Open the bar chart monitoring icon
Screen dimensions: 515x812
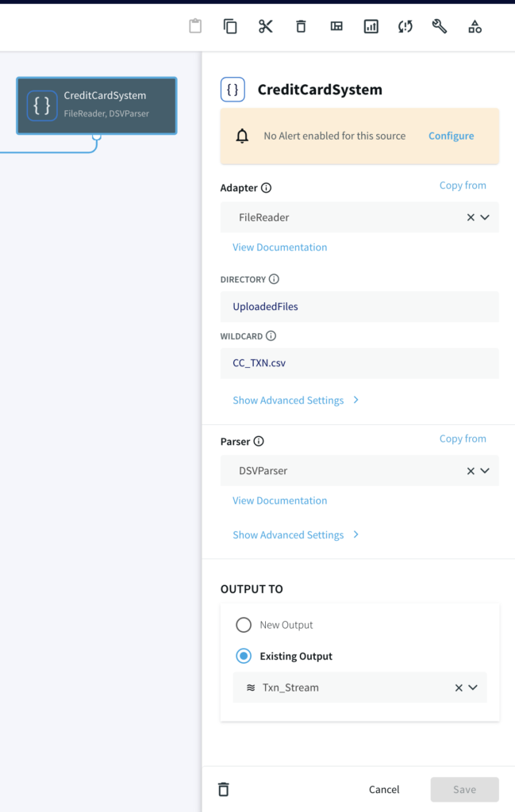click(x=371, y=26)
